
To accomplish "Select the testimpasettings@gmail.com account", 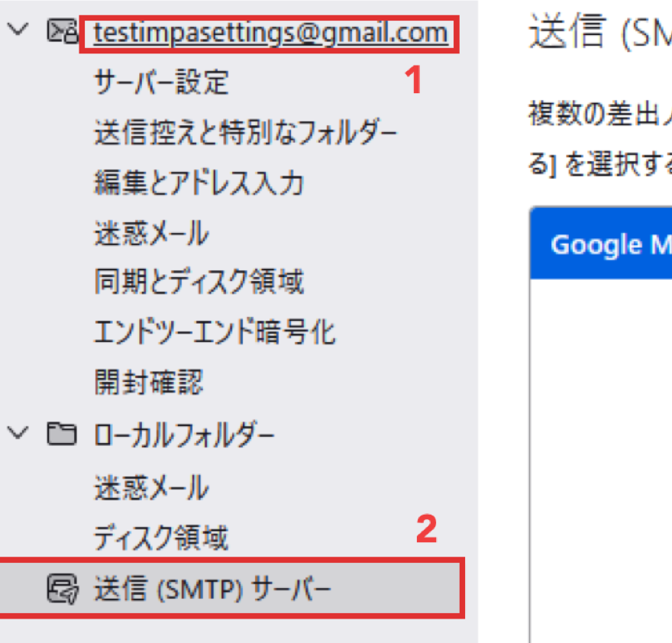I will [270, 34].
